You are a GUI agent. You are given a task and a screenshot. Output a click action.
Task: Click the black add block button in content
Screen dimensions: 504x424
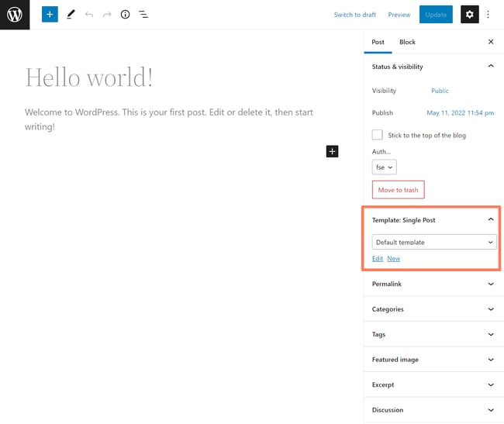tap(332, 151)
